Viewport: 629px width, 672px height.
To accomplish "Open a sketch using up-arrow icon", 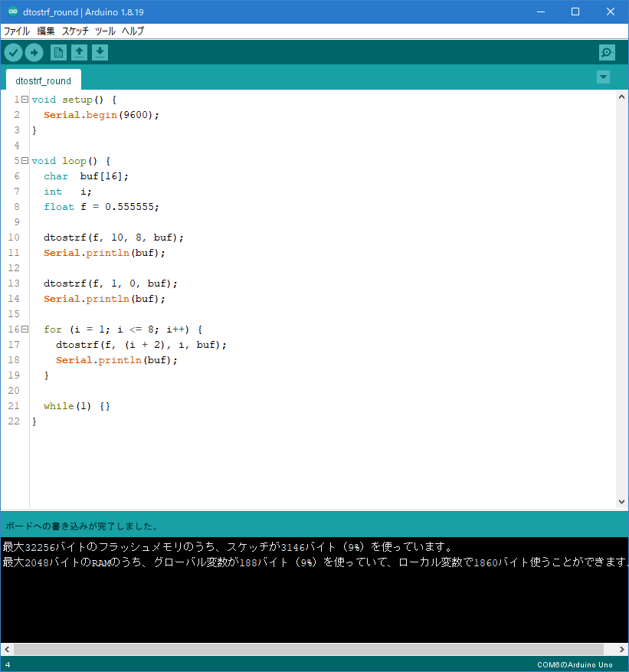I will (79, 53).
